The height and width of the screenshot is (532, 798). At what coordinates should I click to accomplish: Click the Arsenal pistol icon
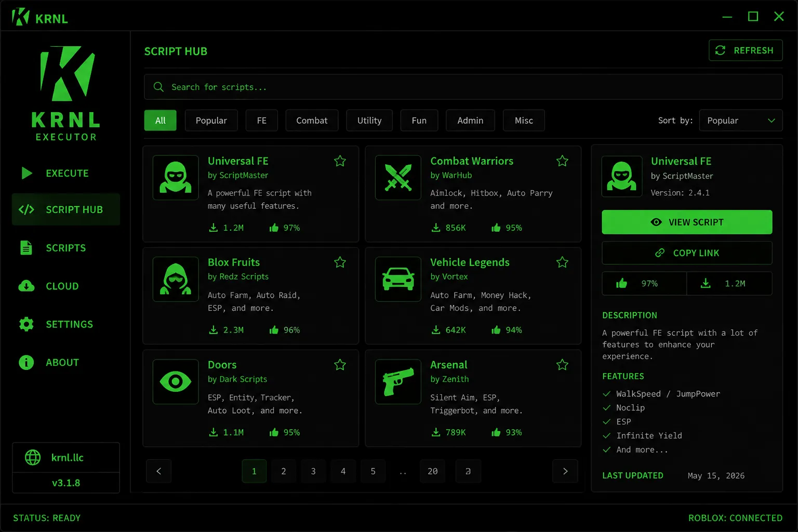point(398,381)
